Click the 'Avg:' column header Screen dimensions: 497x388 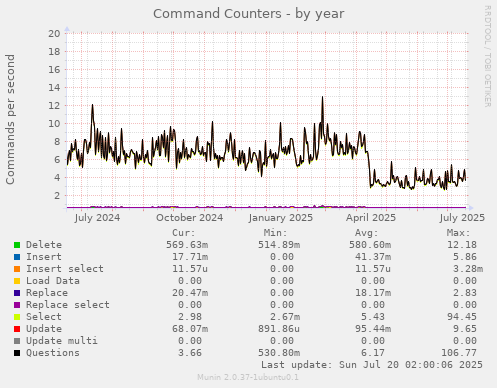coord(367,233)
